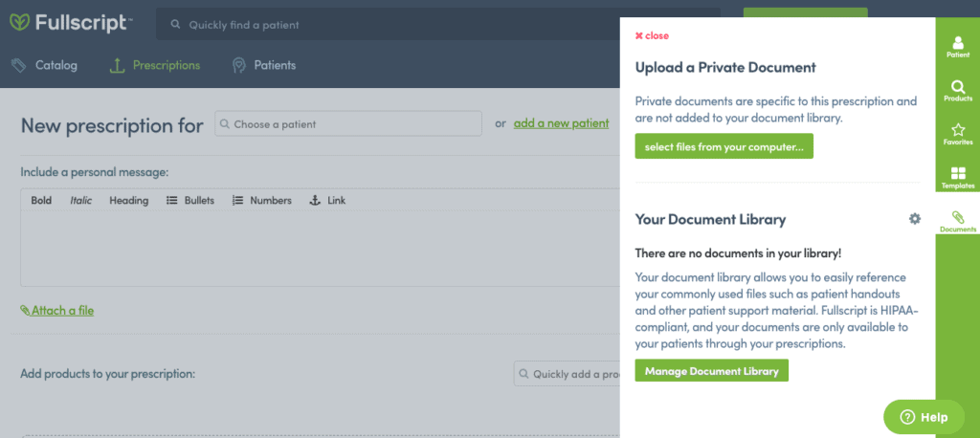Select the Documents paperclip sidebar icon

pos(957,222)
